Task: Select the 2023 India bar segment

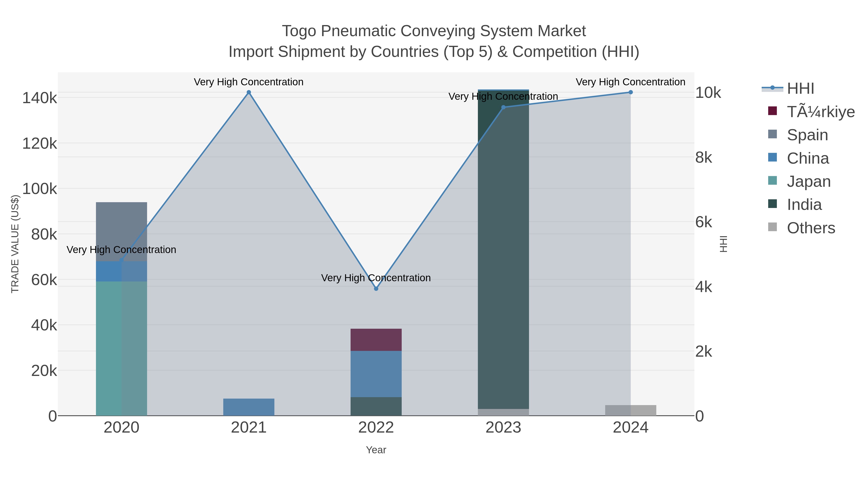Action: pyautogui.click(x=503, y=250)
